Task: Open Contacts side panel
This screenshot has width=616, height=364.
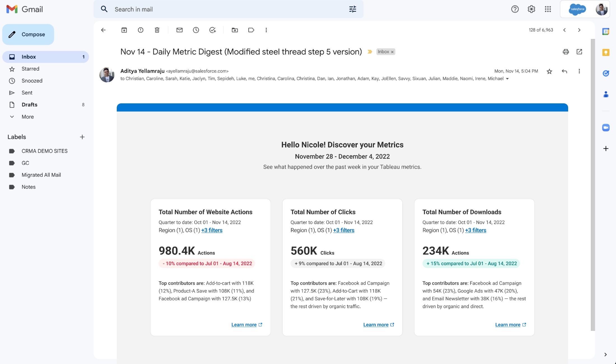Action: [606, 94]
